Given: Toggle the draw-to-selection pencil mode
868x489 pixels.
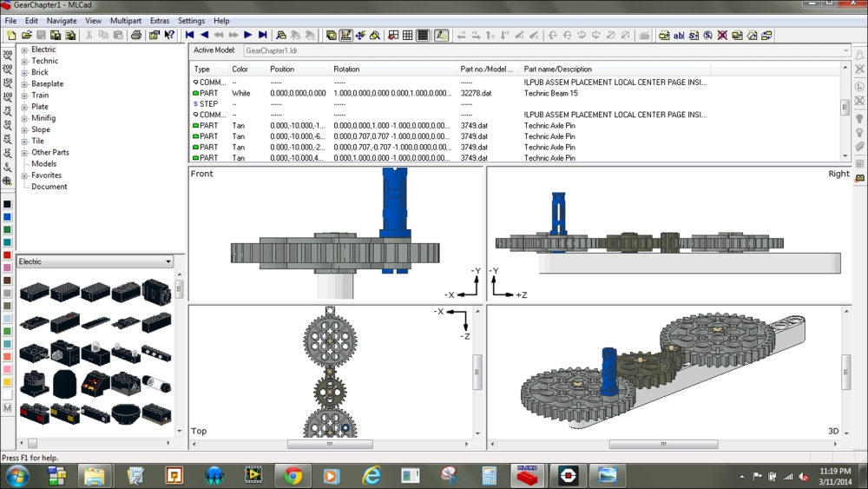Looking at the screenshot, I should 441,36.
